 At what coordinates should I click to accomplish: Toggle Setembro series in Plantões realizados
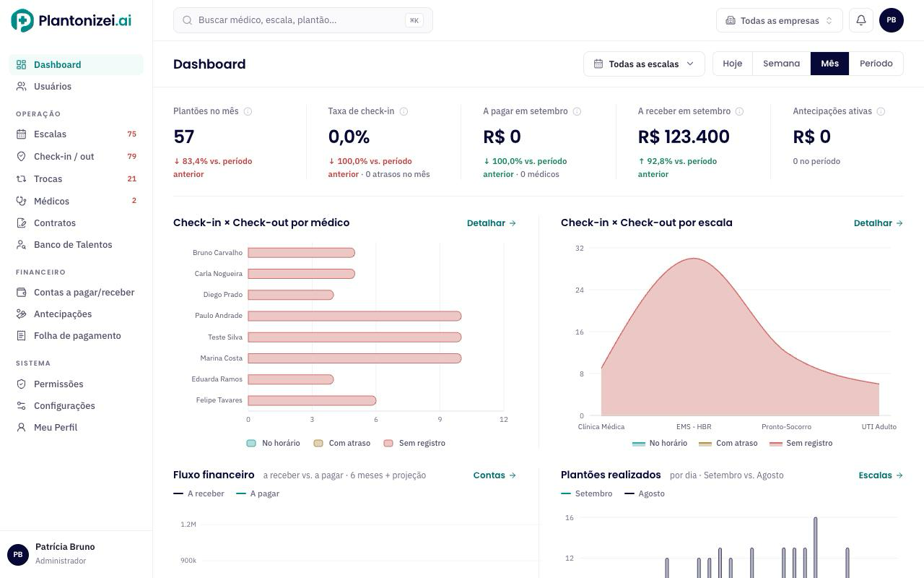[x=586, y=493]
